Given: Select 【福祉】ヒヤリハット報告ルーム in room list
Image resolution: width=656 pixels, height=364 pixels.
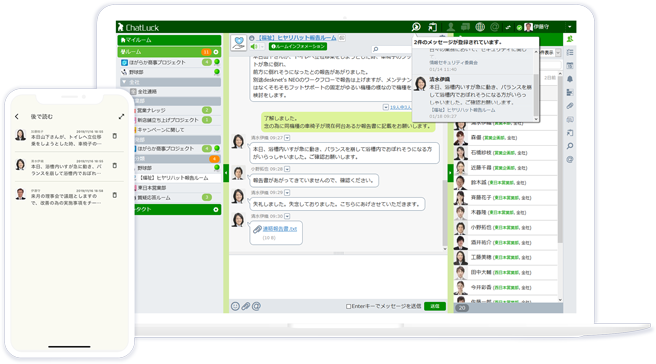Looking at the screenshot, I should coord(173,178).
